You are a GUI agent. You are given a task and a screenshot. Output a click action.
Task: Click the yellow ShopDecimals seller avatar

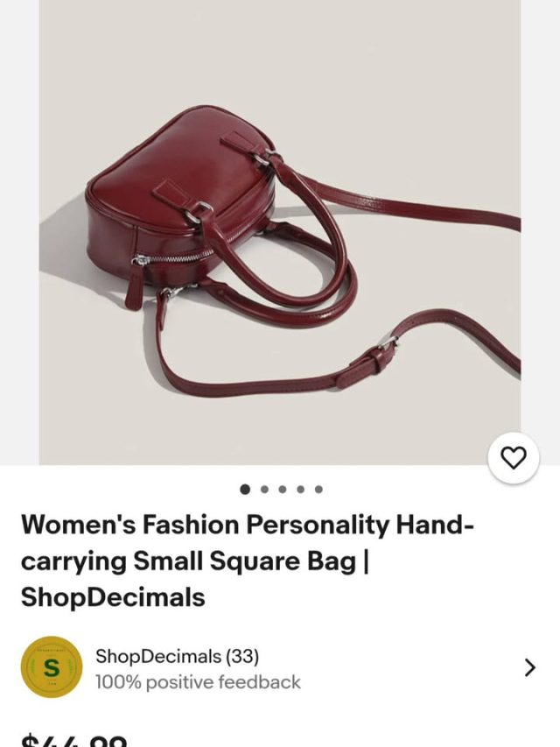pyautogui.click(x=52, y=667)
